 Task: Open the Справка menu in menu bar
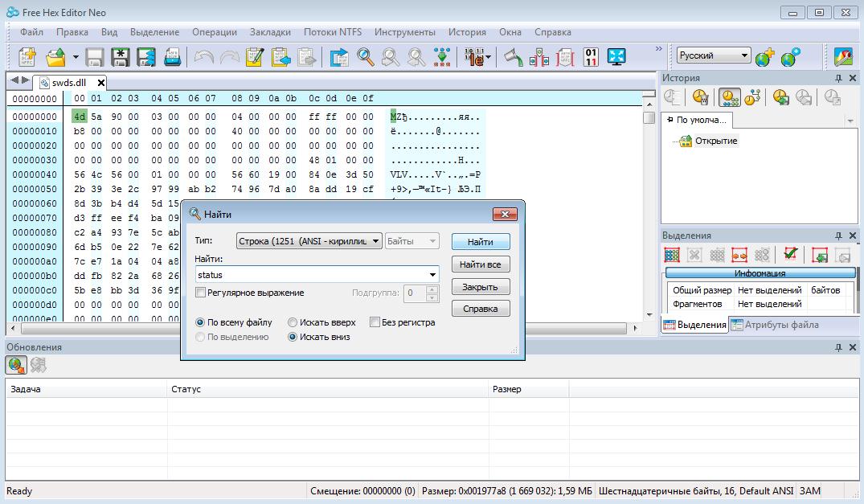click(x=553, y=32)
